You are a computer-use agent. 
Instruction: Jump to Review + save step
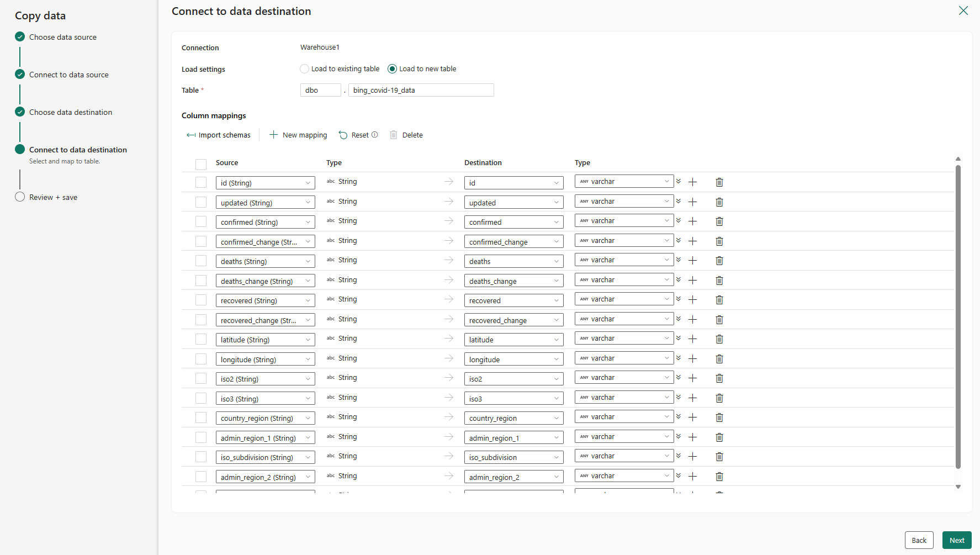point(53,197)
